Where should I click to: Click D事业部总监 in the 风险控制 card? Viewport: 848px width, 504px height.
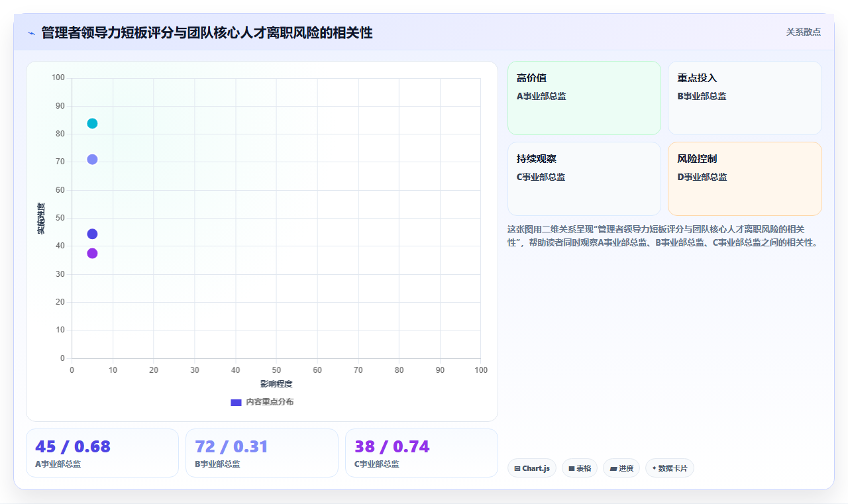702,177
